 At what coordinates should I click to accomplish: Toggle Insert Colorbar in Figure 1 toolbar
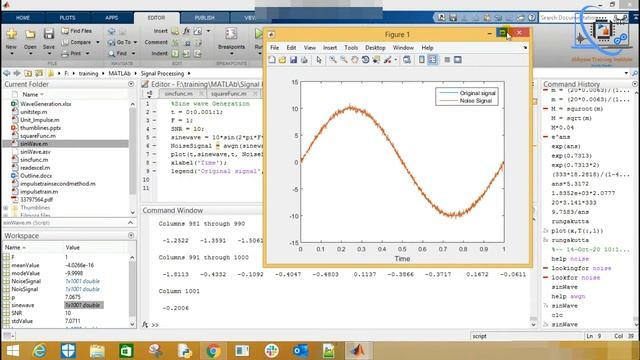(422, 60)
